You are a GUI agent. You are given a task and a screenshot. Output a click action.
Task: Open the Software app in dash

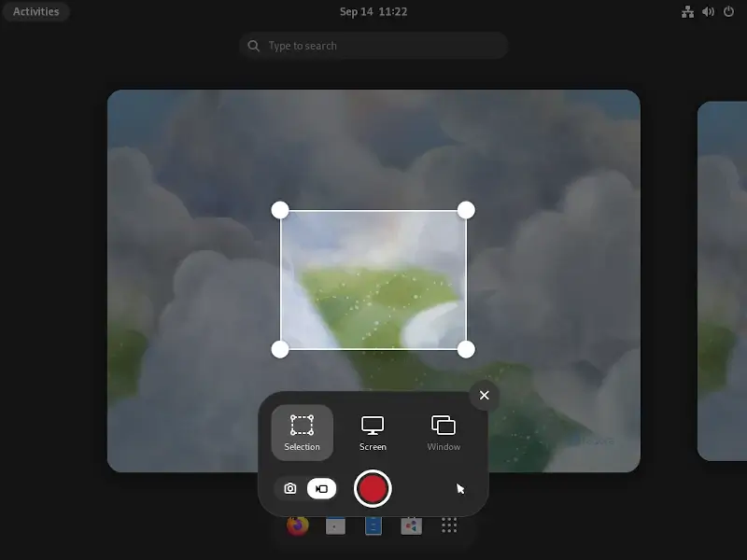coord(411,525)
